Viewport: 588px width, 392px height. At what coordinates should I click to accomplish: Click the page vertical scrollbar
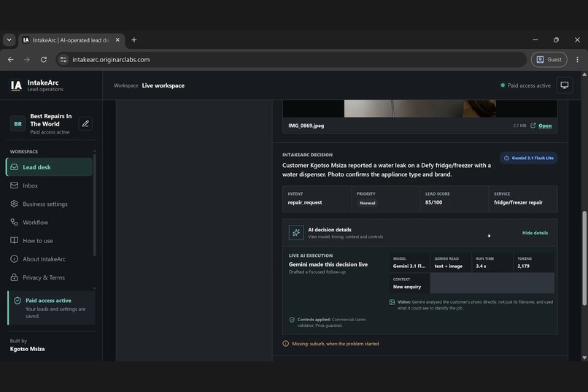584,258
